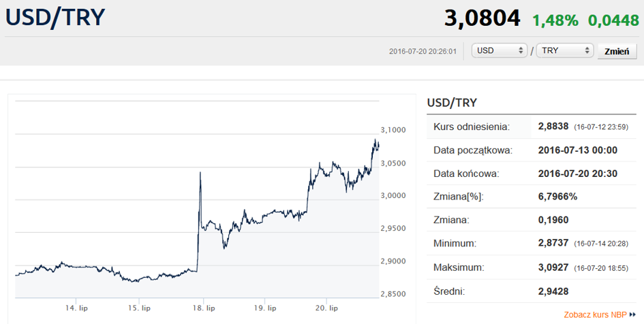This screenshot has height=324, width=644.
Task: Click the Maksimum value 3,0927
Action: [553, 268]
